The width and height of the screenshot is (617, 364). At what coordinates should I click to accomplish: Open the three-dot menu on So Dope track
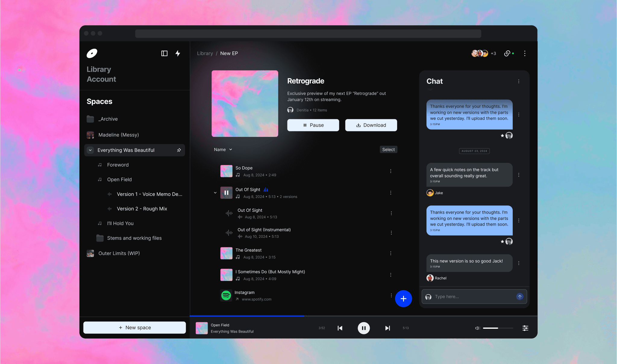pyautogui.click(x=391, y=171)
